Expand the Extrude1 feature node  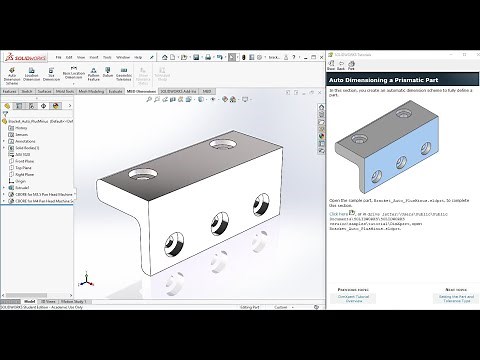pos(4,188)
